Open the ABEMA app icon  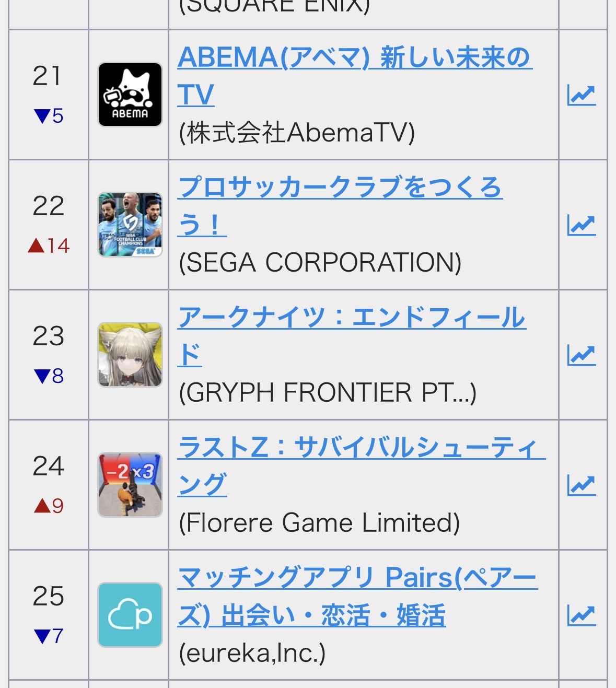[x=130, y=95]
